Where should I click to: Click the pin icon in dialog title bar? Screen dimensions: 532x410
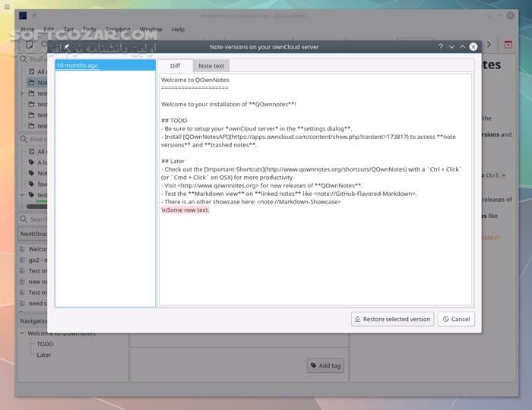(67, 47)
